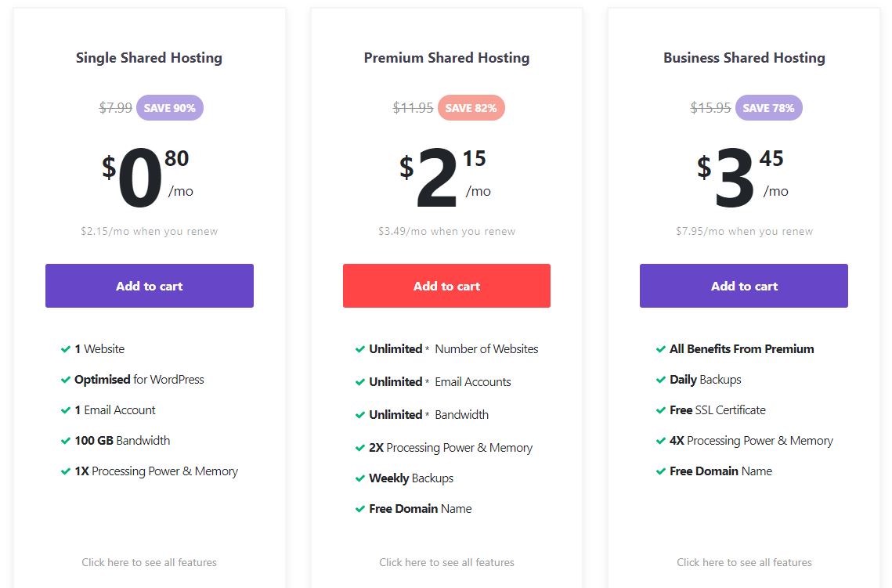
Task: Add Premium Shared Hosting to cart
Action: click(x=446, y=286)
